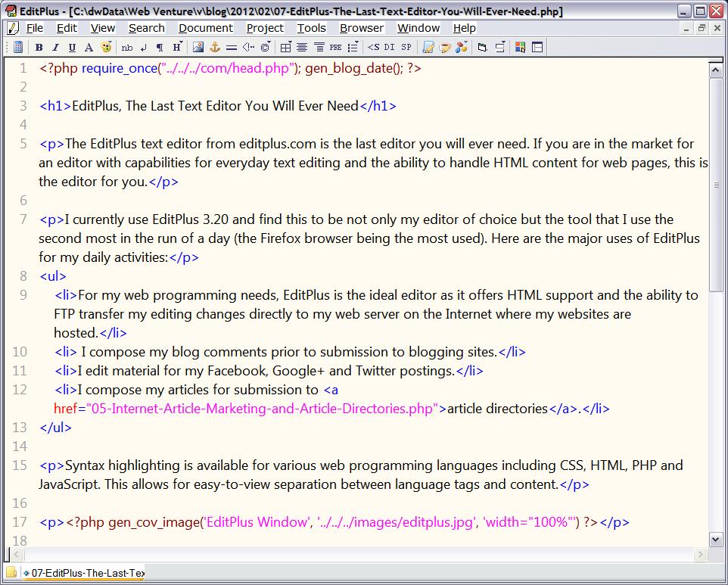The width and height of the screenshot is (728, 585).
Task: Click the horizontal scrollbar left arrow
Action: [x=17, y=554]
